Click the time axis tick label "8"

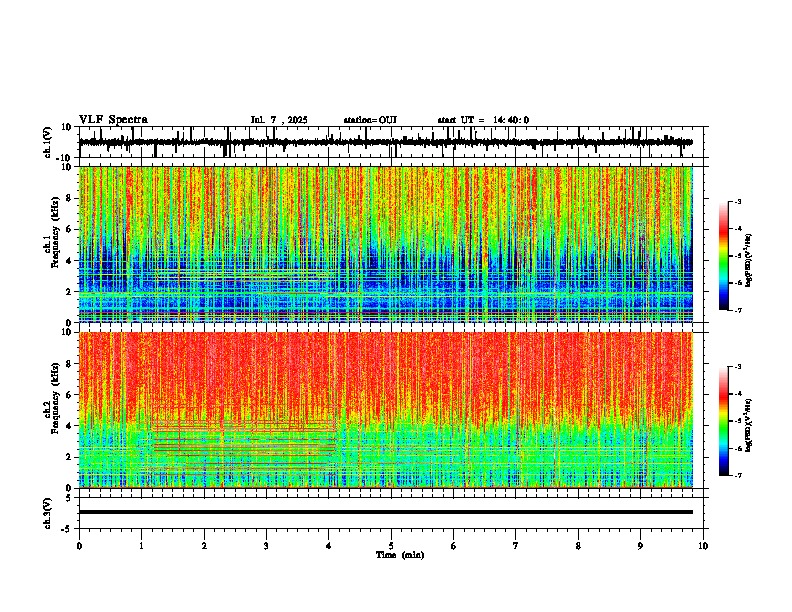coord(578,546)
